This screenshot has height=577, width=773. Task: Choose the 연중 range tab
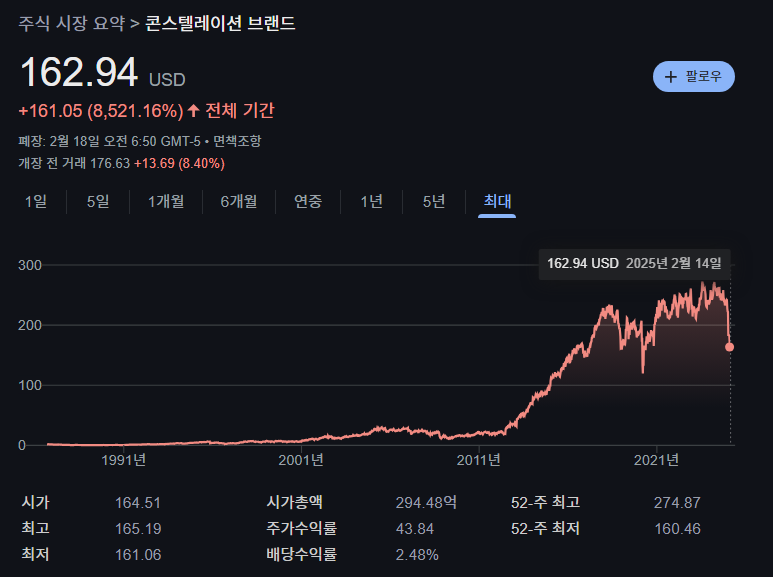point(308,201)
